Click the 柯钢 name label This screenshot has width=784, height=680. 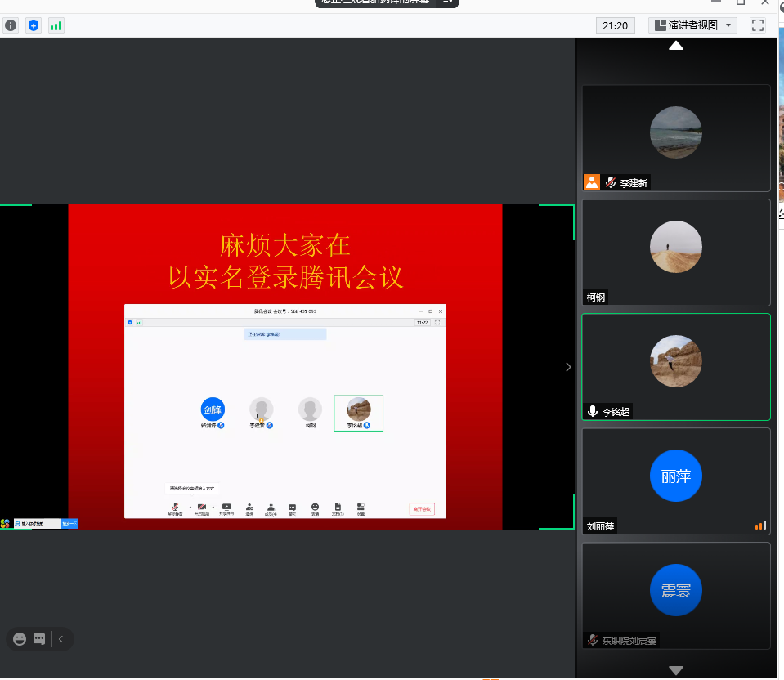[595, 297]
